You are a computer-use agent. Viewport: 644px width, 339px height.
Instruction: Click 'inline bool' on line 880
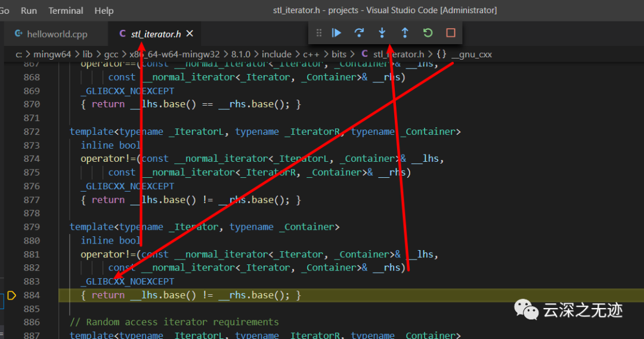110,241
